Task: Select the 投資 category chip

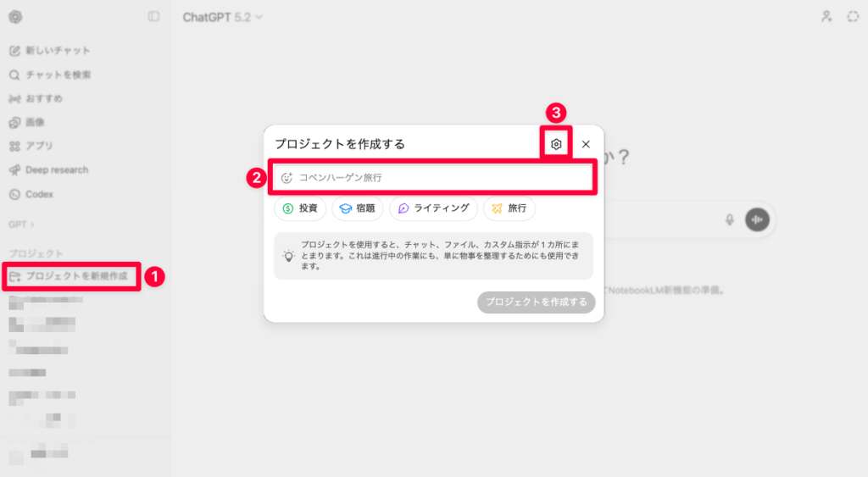Action: [300, 208]
